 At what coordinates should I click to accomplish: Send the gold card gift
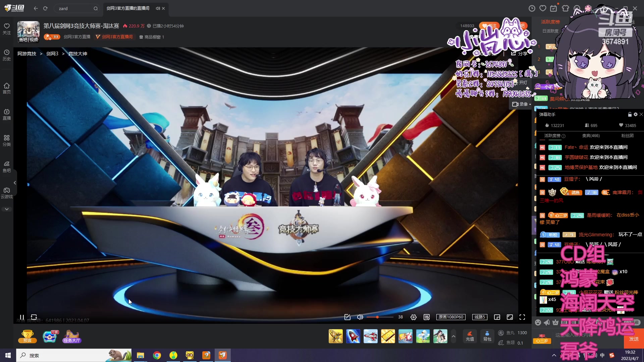coord(388,336)
